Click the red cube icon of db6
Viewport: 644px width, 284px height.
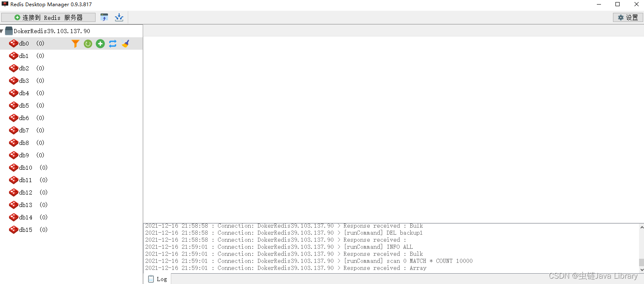pyautogui.click(x=14, y=118)
